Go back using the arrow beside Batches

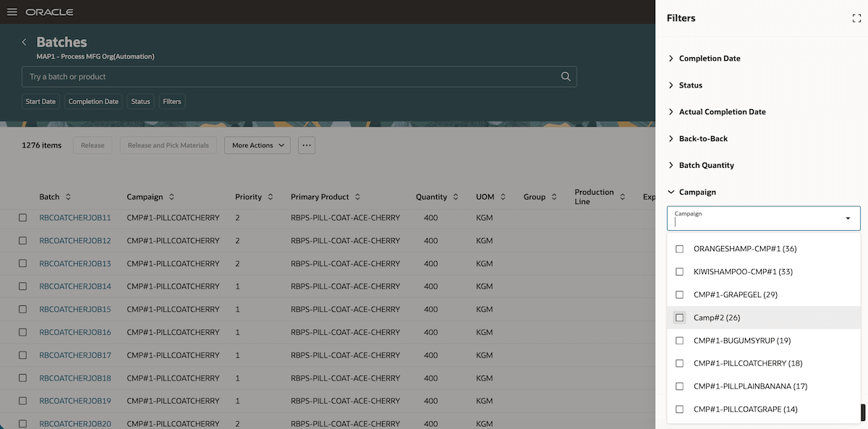coord(24,43)
